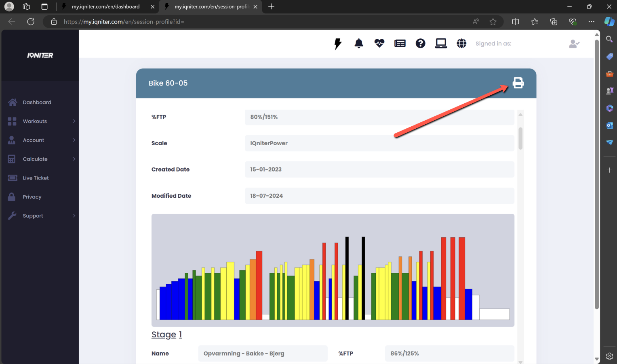Click the printer icon on Bike 60-05 header
617x364 pixels.
click(518, 83)
